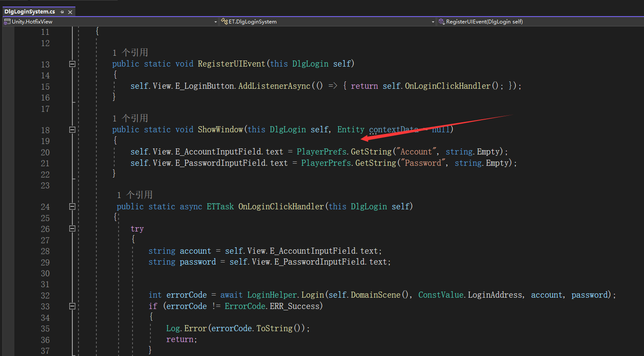Click ERR_Success on line 33

click(x=295, y=306)
